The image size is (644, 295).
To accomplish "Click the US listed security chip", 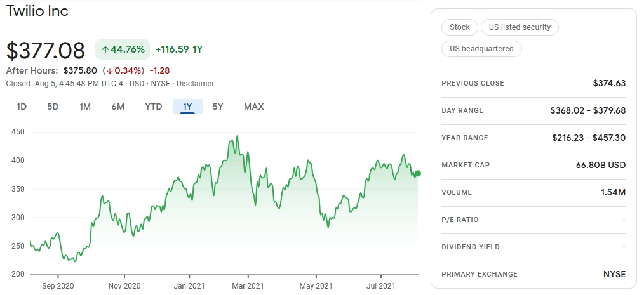I will 520,27.
